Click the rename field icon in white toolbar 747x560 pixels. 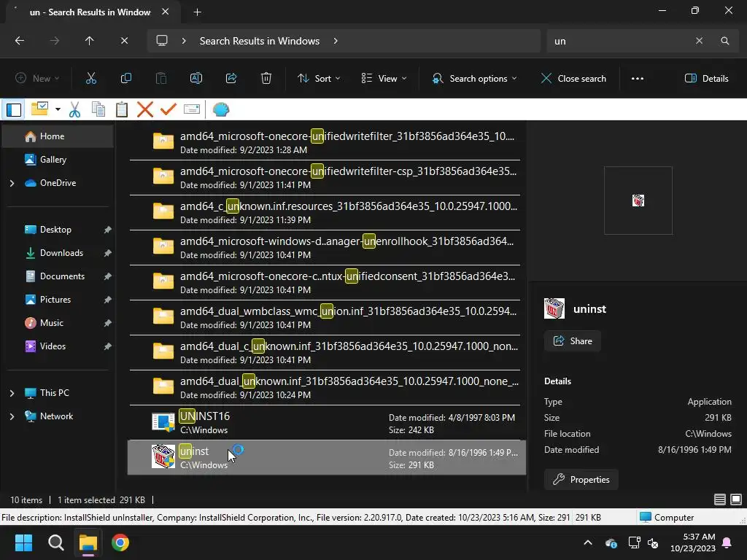point(192,110)
